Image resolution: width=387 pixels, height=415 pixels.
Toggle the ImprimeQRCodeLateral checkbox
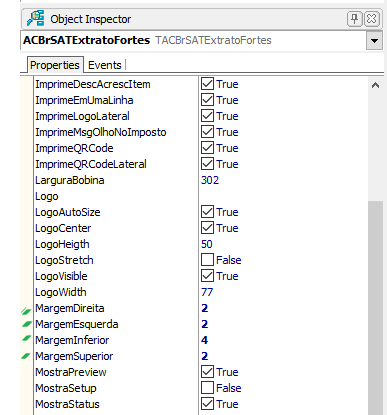[207, 164]
